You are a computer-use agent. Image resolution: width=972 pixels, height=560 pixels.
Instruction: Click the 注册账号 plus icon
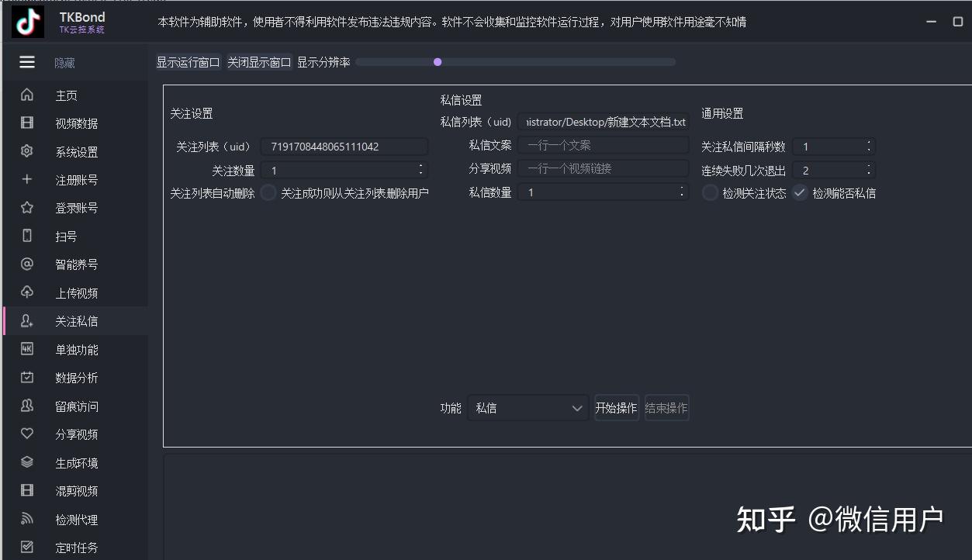(26, 179)
